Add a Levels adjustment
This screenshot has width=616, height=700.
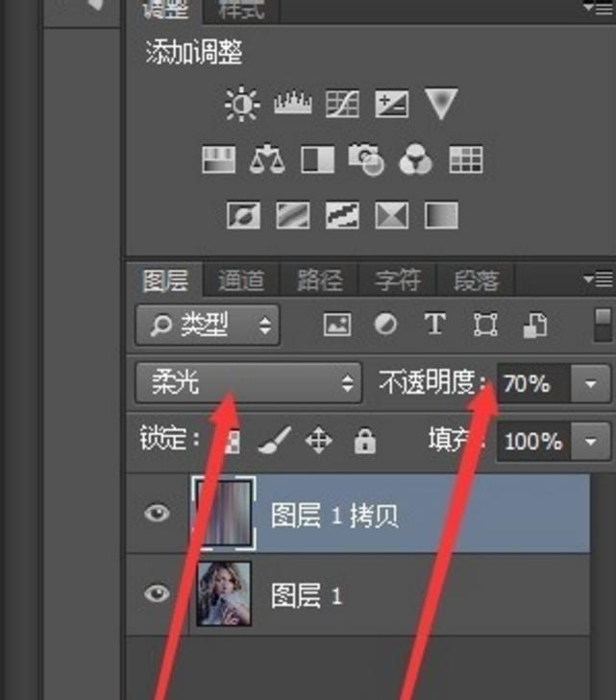pyautogui.click(x=292, y=103)
